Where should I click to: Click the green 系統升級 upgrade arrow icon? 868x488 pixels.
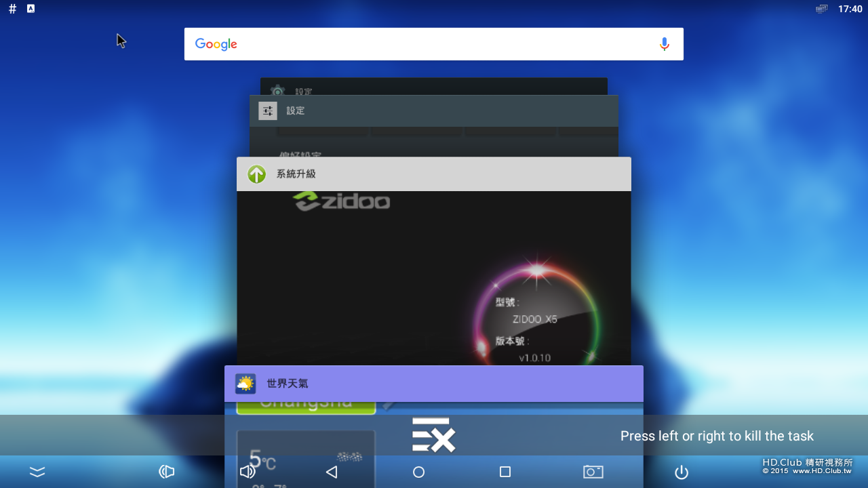pos(256,174)
